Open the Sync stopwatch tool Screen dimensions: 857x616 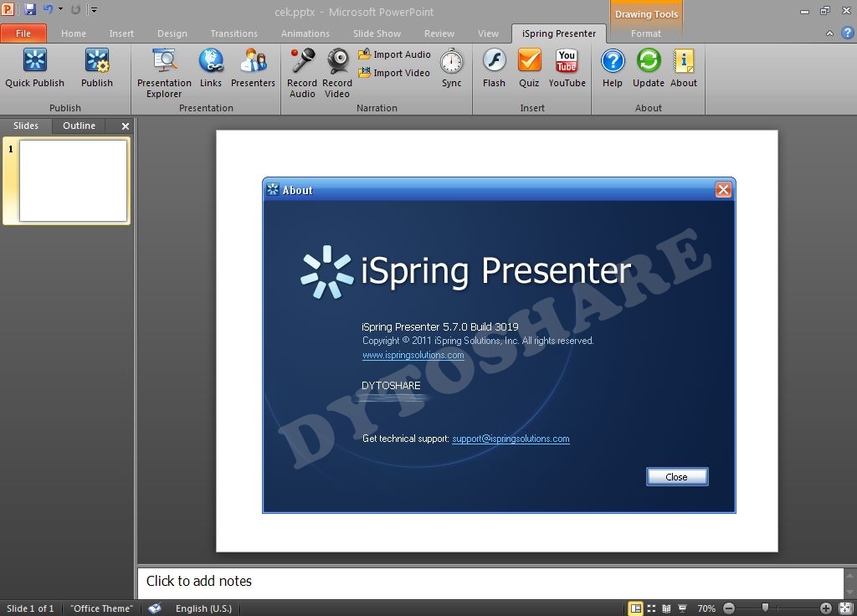click(x=451, y=68)
